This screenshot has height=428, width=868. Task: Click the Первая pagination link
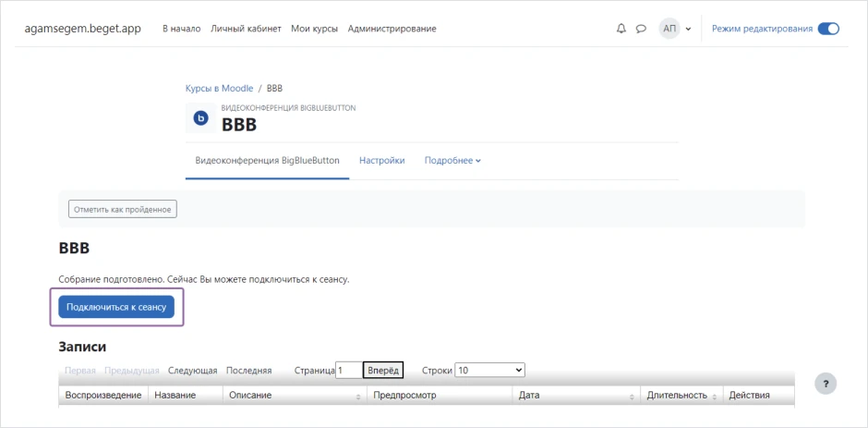[x=80, y=371]
